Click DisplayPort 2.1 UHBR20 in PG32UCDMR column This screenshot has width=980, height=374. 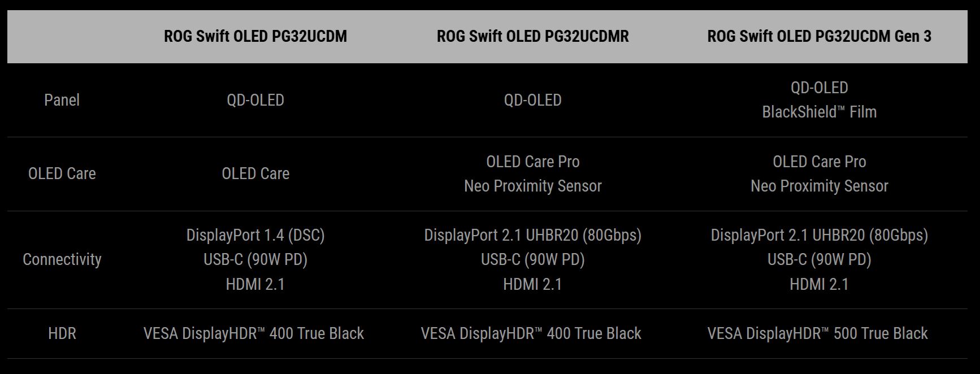532,235
